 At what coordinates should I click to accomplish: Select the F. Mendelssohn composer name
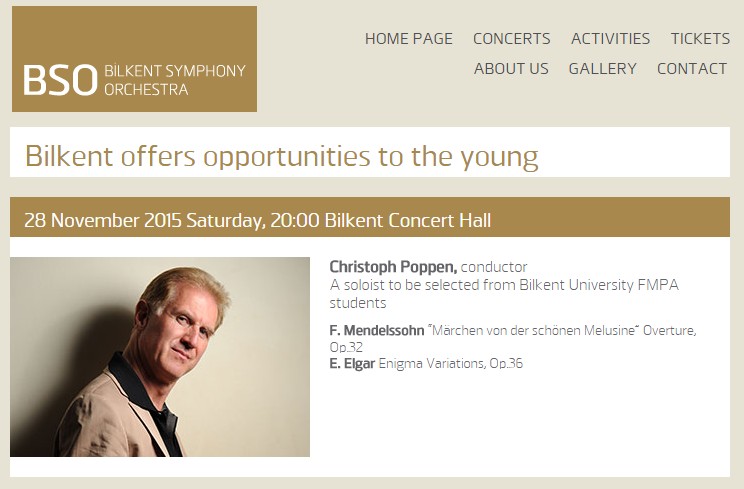[376, 330]
